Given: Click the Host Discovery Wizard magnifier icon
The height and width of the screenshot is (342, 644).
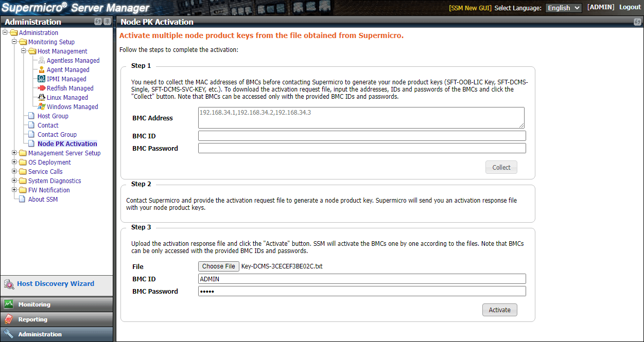Looking at the screenshot, I should click(9, 284).
